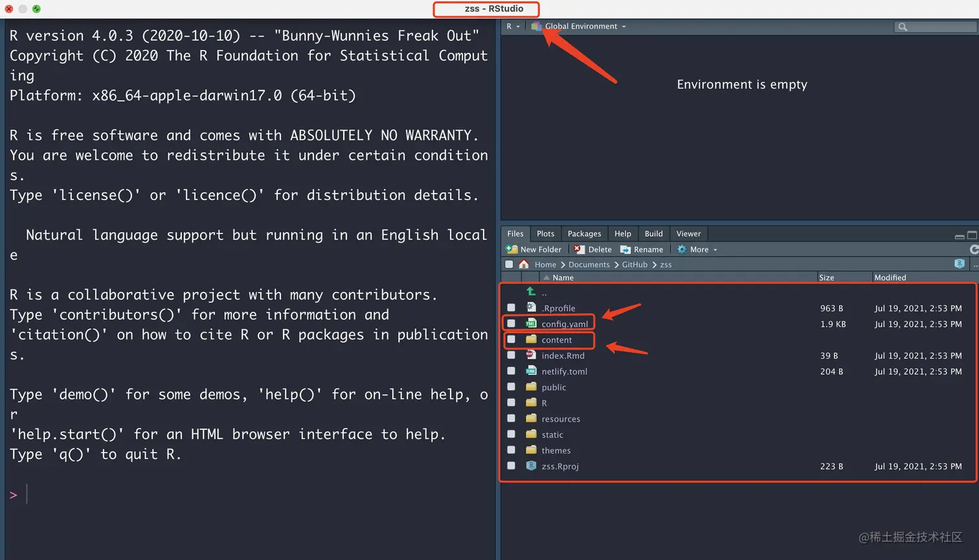979x560 pixels.
Task: Open the public folder icon
Action: (x=531, y=386)
